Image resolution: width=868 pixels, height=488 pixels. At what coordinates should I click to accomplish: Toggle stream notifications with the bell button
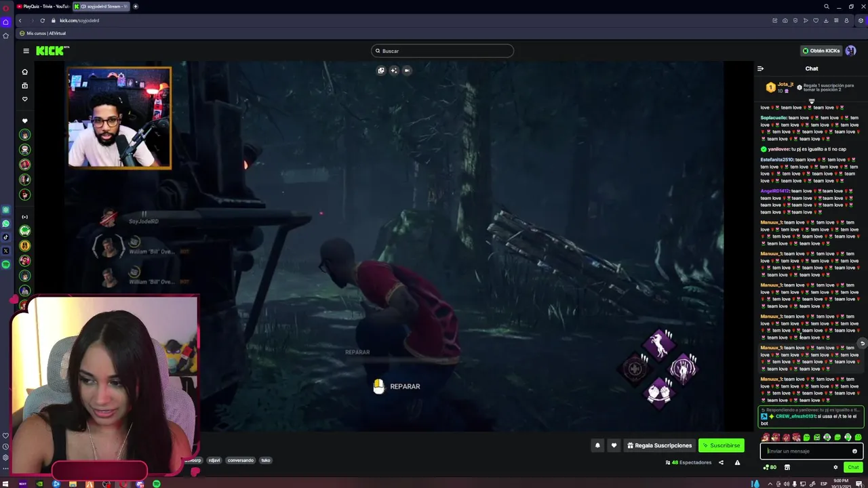597,445
